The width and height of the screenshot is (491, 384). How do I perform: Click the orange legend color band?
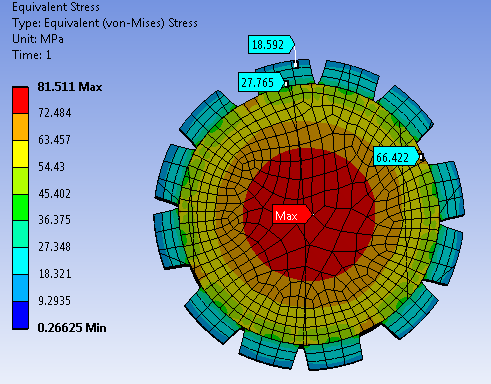click(20, 127)
